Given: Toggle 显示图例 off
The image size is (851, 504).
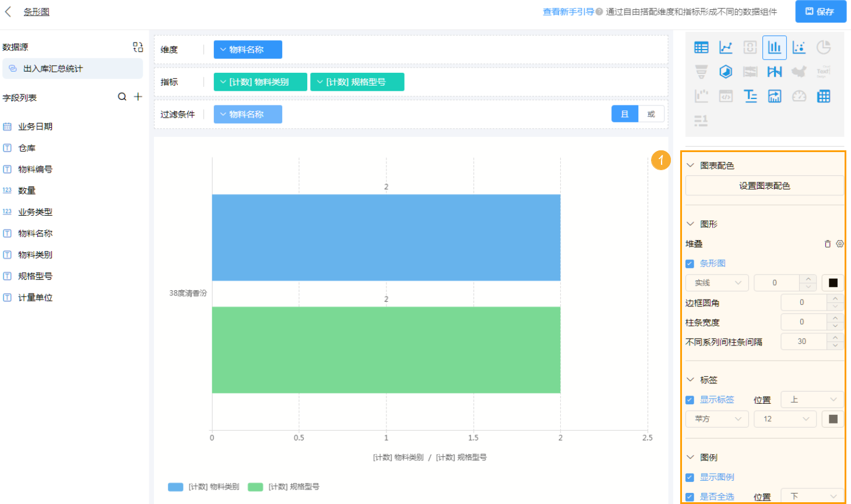Looking at the screenshot, I should coord(690,477).
